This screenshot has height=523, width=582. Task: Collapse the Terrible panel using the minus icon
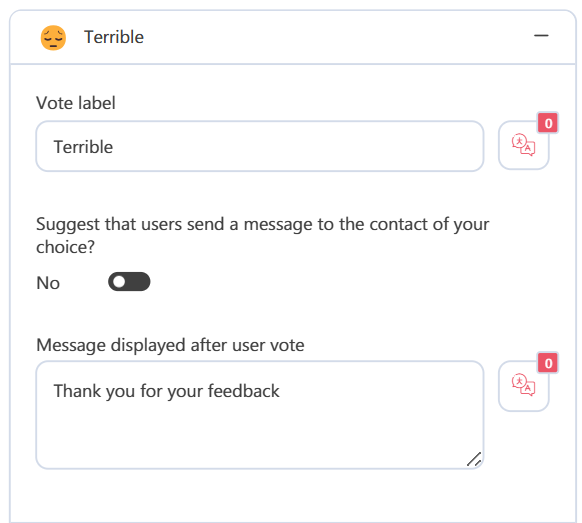pyautogui.click(x=541, y=36)
